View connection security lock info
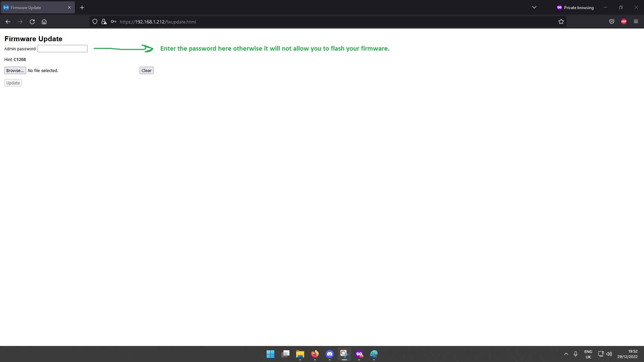The width and height of the screenshot is (644, 362). 104,22
